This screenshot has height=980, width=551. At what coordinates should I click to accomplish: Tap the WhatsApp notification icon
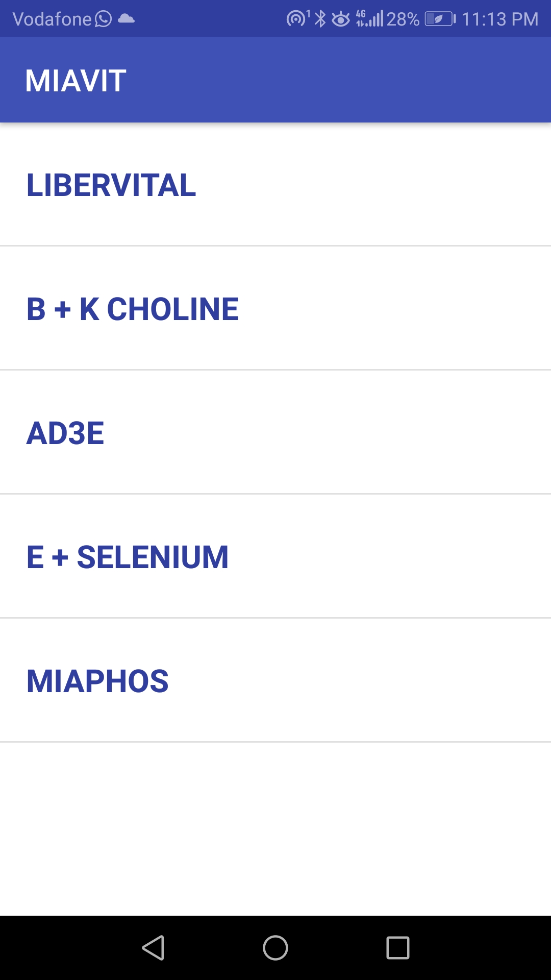(x=103, y=19)
